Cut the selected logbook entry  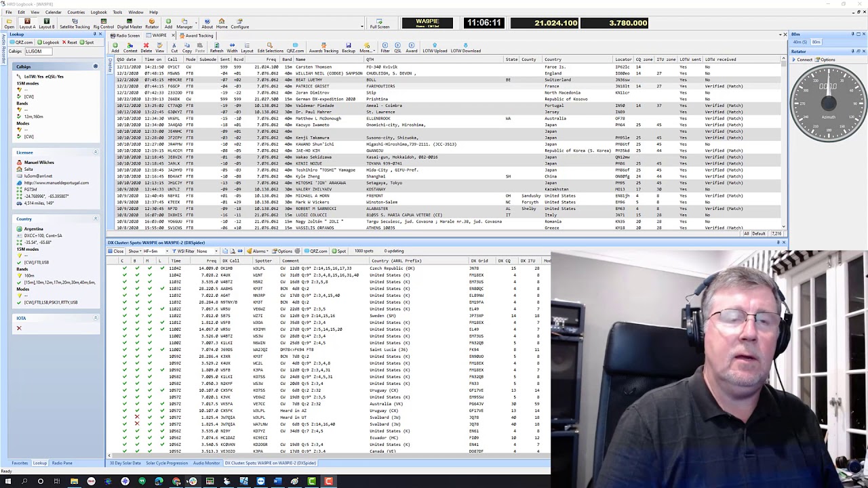click(x=174, y=48)
